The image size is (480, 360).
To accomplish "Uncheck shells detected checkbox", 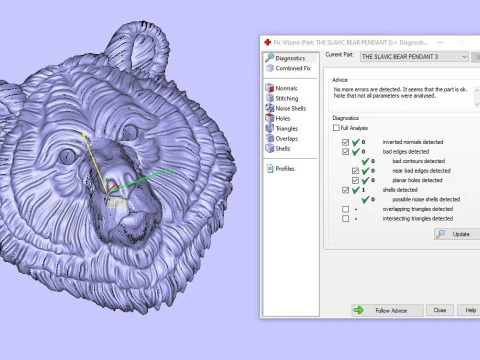I will tap(345, 190).
